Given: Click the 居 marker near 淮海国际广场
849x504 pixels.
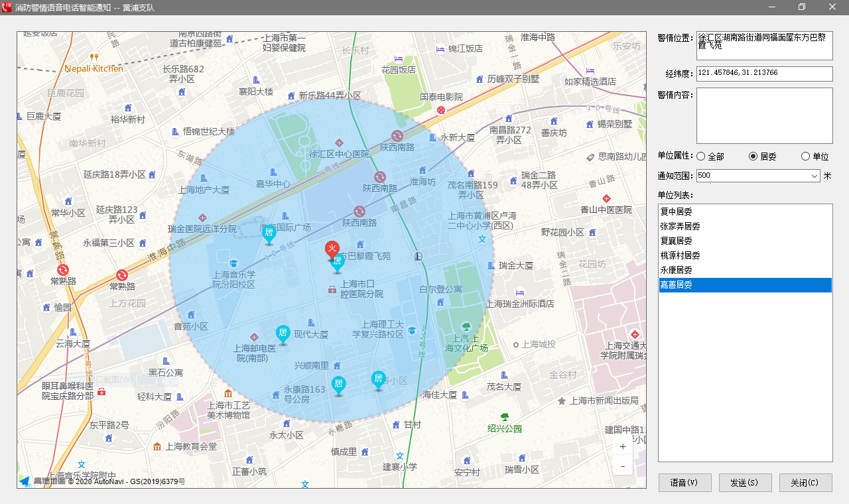Looking at the screenshot, I should [269, 233].
